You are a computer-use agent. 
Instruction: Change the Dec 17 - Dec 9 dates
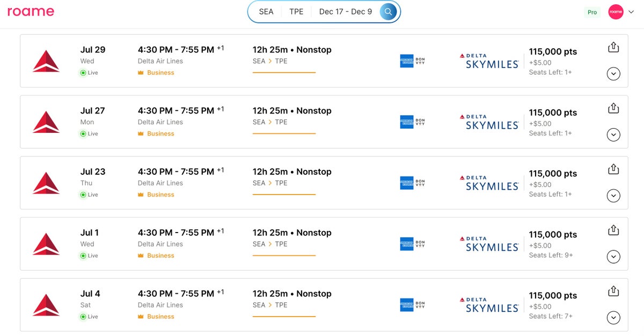click(x=345, y=12)
